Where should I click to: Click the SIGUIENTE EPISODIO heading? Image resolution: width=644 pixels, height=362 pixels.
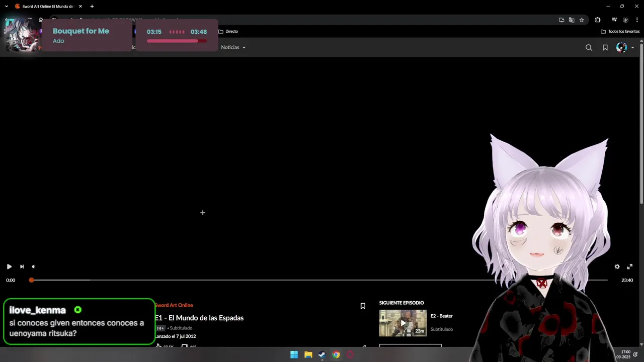point(401,303)
